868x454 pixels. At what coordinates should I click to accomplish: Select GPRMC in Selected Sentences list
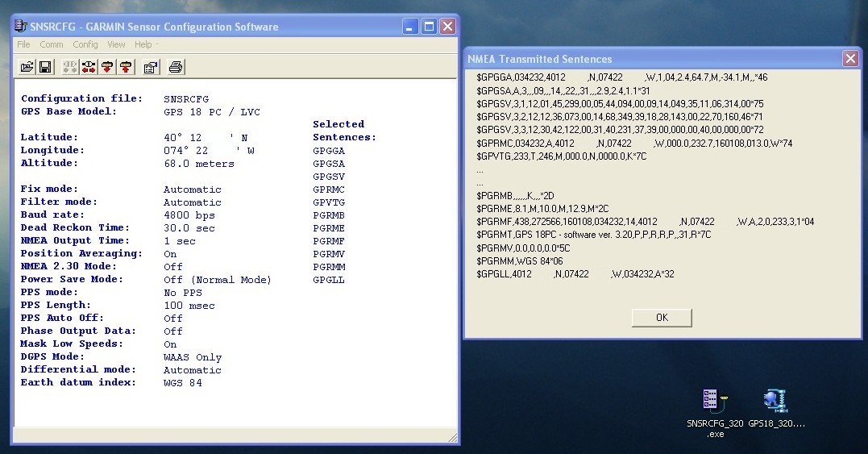(329, 190)
